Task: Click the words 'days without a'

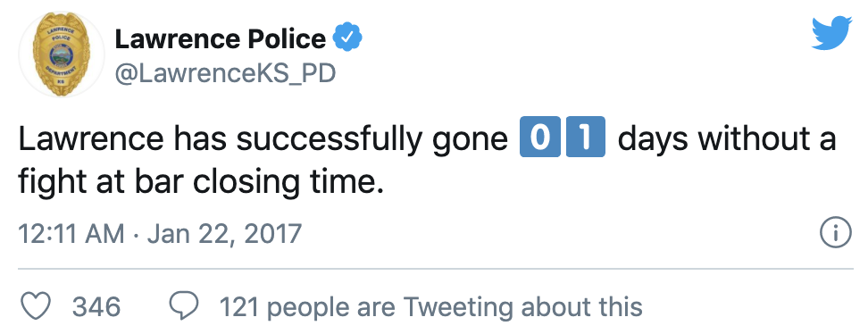Action: click(726, 138)
